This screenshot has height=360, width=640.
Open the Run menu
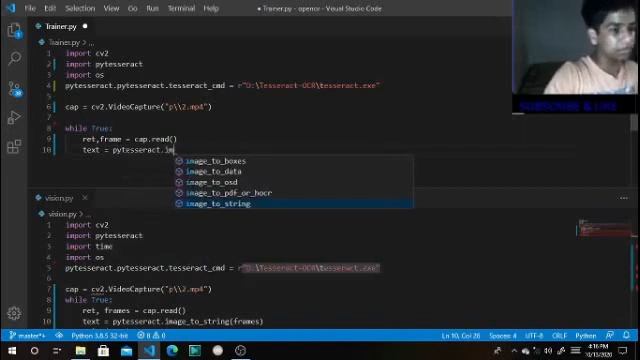tap(152, 8)
